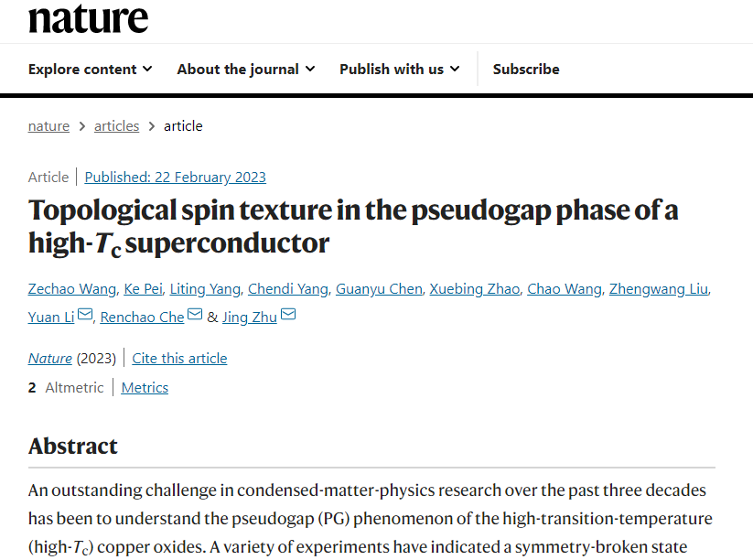This screenshot has height=560, width=753.
Task: Expand the Publish with us menu
Action: (x=400, y=70)
